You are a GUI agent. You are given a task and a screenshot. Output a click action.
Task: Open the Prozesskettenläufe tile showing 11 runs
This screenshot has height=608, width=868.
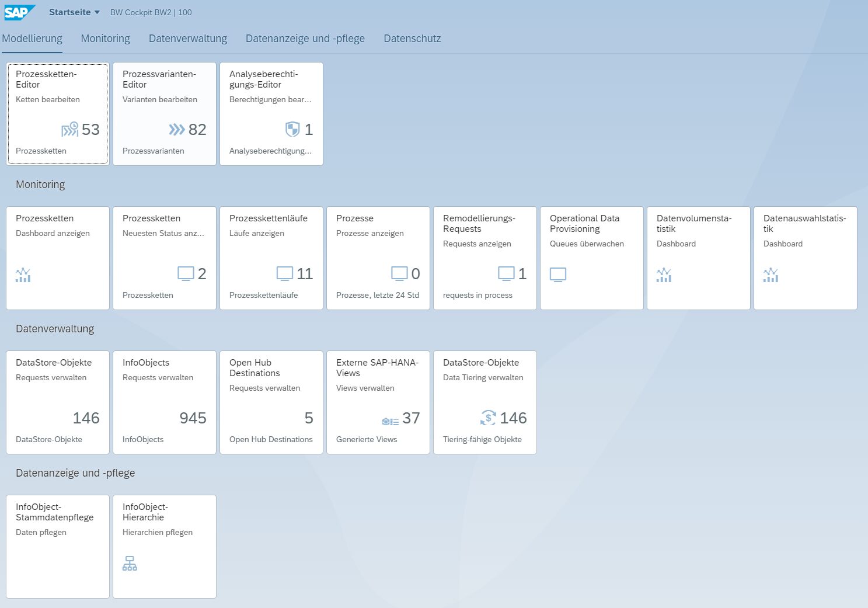click(271, 258)
